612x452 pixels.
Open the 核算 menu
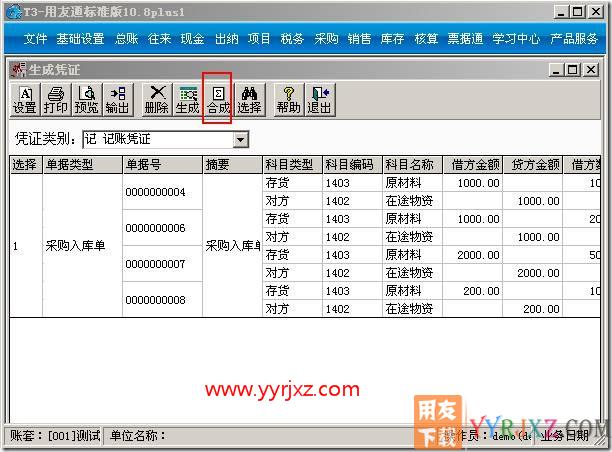coord(426,39)
